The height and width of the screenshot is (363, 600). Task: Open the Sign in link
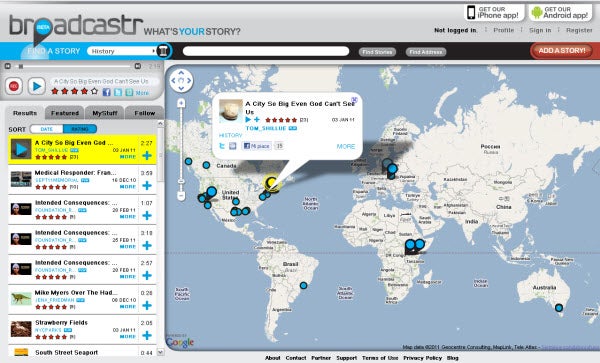tap(540, 30)
